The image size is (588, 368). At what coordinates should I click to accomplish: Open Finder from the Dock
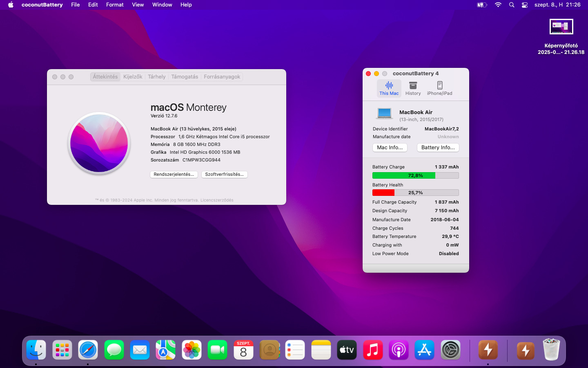tap(36, 350)
